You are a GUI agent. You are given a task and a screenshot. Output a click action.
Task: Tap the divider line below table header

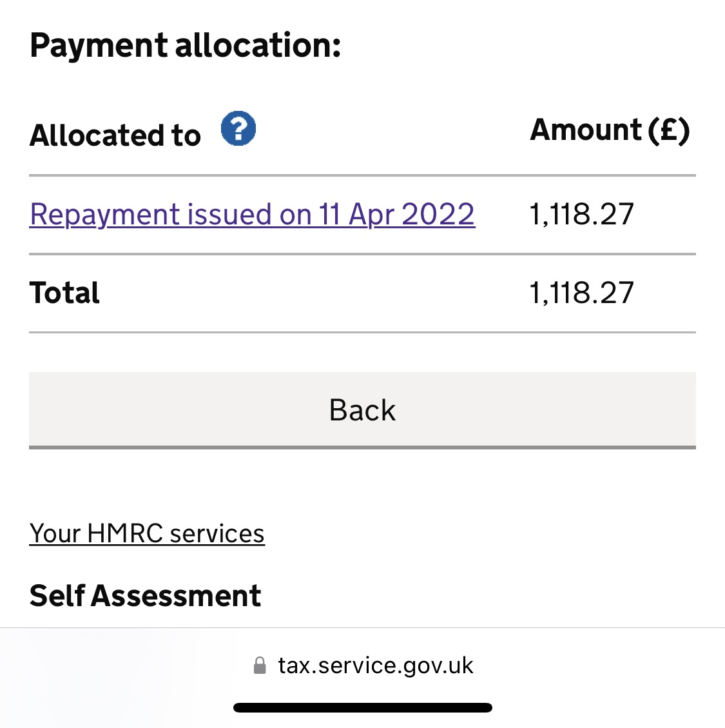click(x=362, y=175)
